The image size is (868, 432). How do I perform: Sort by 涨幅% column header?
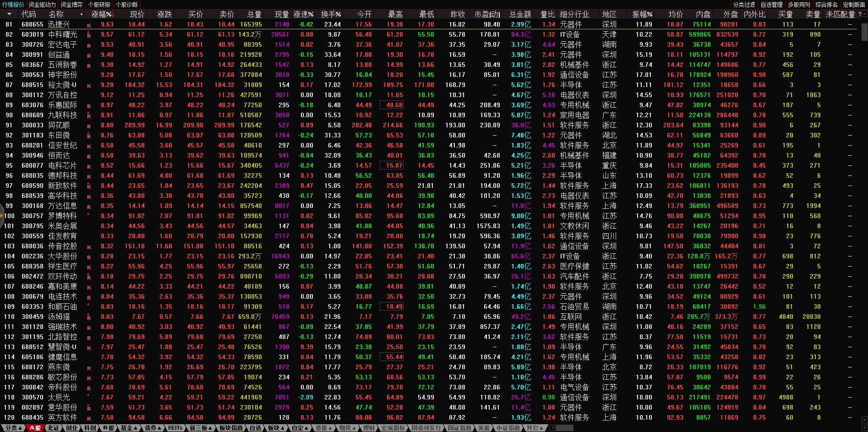101,14
